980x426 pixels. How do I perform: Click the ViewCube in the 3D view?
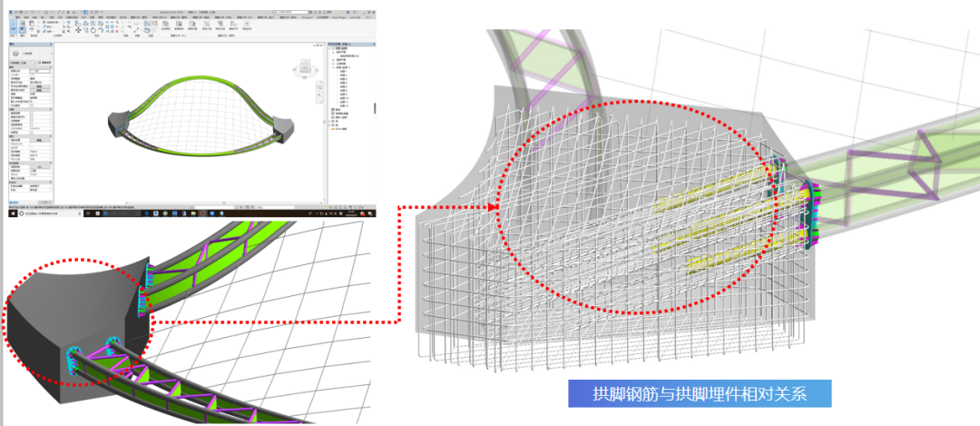[x=306, y=67]
